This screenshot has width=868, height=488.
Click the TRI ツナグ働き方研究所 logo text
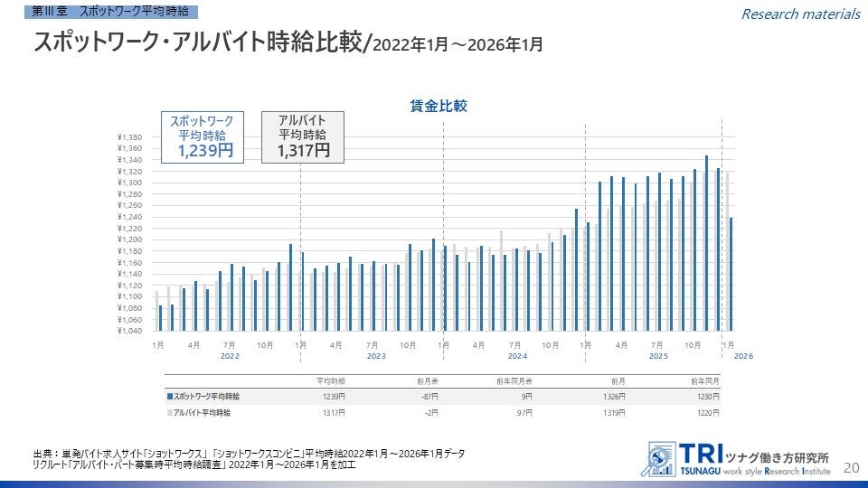pos(754,454)
